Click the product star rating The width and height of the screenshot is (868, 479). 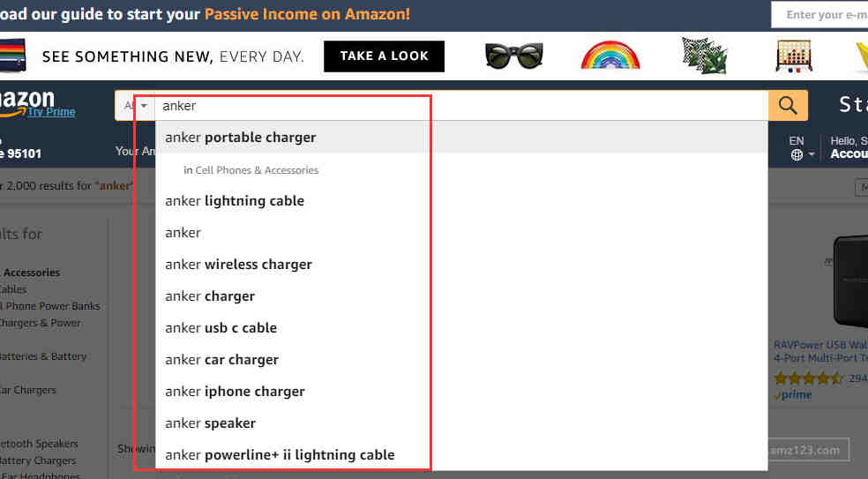click(808, 378)
